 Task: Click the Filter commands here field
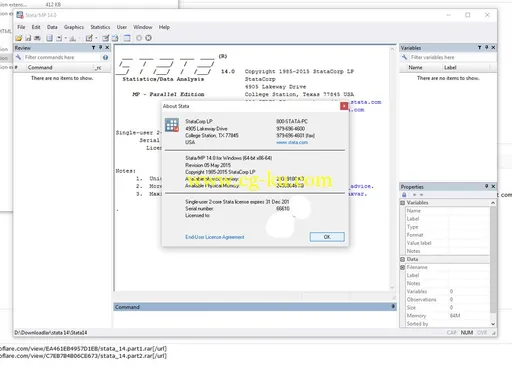click(62, 57)
